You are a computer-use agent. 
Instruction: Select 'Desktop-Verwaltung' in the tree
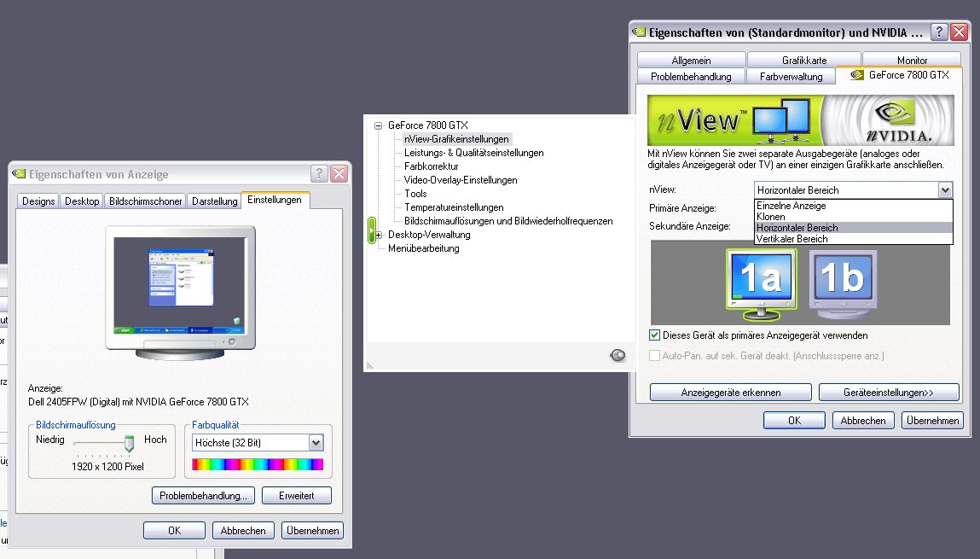(x=429, y=235)
